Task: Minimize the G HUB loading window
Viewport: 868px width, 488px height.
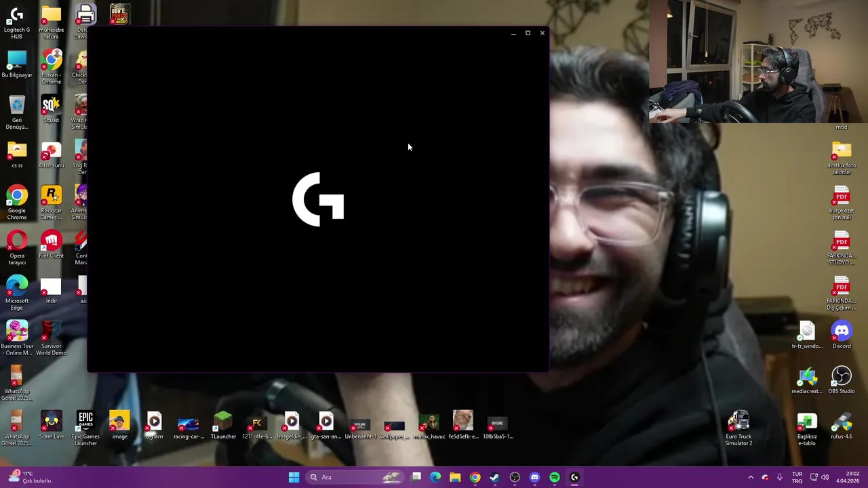Action: click(x=513, y=33)
